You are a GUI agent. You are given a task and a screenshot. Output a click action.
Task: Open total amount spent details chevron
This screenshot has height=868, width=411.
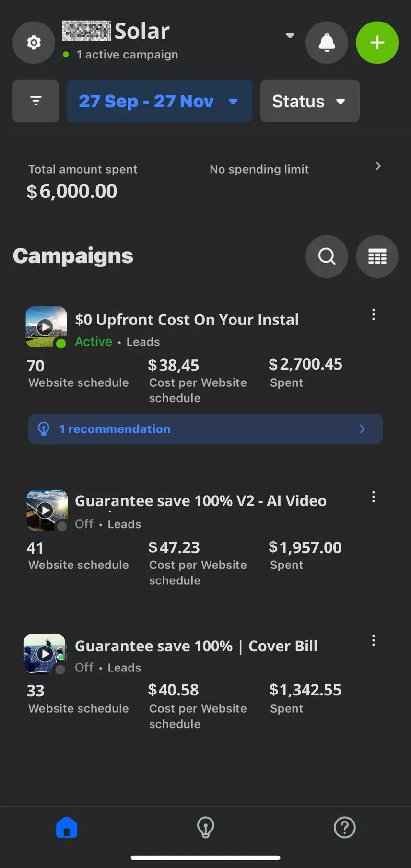coord(378,166)
